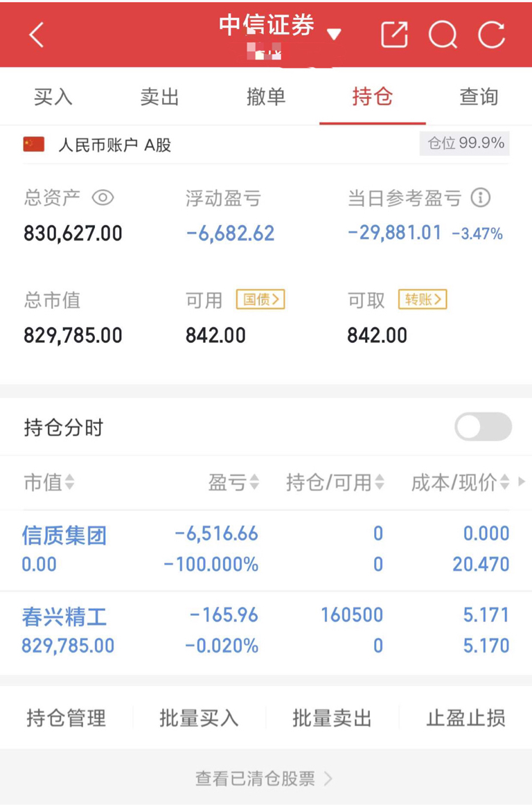Click the 转账 button
The height and width of the screenshot is (805, 532).
[423, 299]
